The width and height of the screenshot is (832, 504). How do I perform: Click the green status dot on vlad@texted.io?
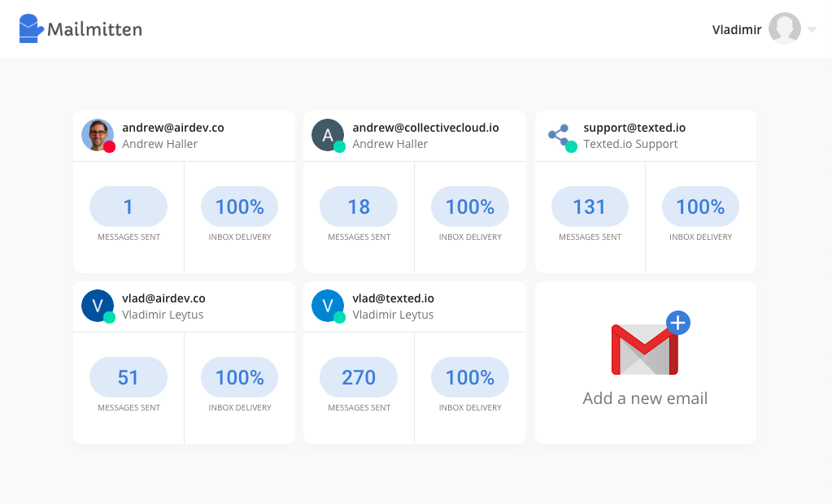click(340, 318)
